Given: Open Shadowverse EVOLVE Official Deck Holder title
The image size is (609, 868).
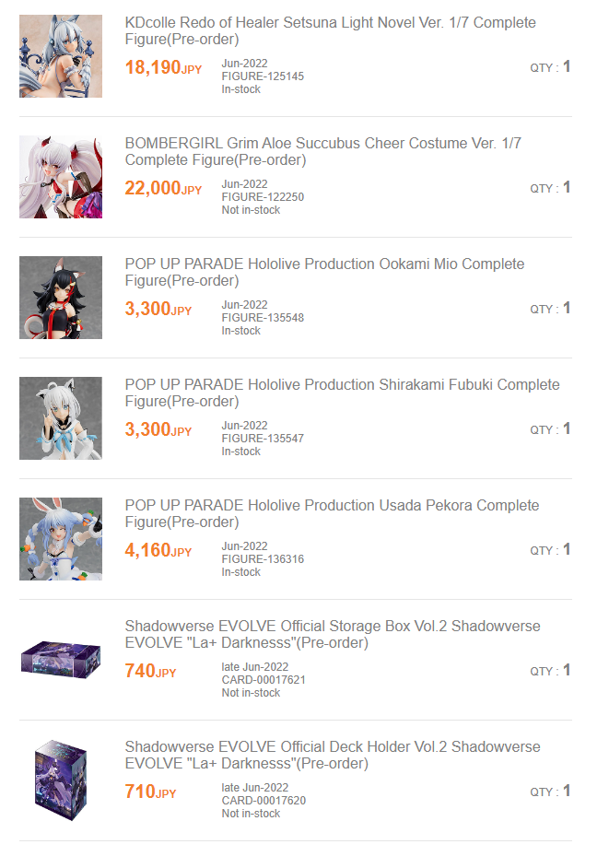Looking at the screenshot, I should [332, 755].
